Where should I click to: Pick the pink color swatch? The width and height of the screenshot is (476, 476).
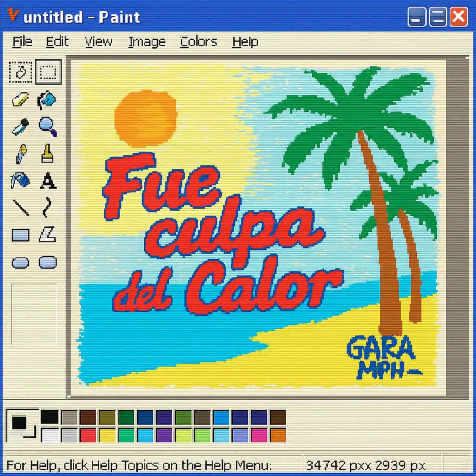tap(259, 435)
